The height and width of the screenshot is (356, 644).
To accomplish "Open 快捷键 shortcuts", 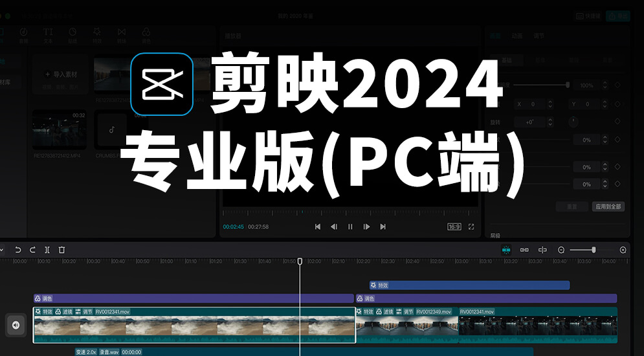I will click(589, 16).
